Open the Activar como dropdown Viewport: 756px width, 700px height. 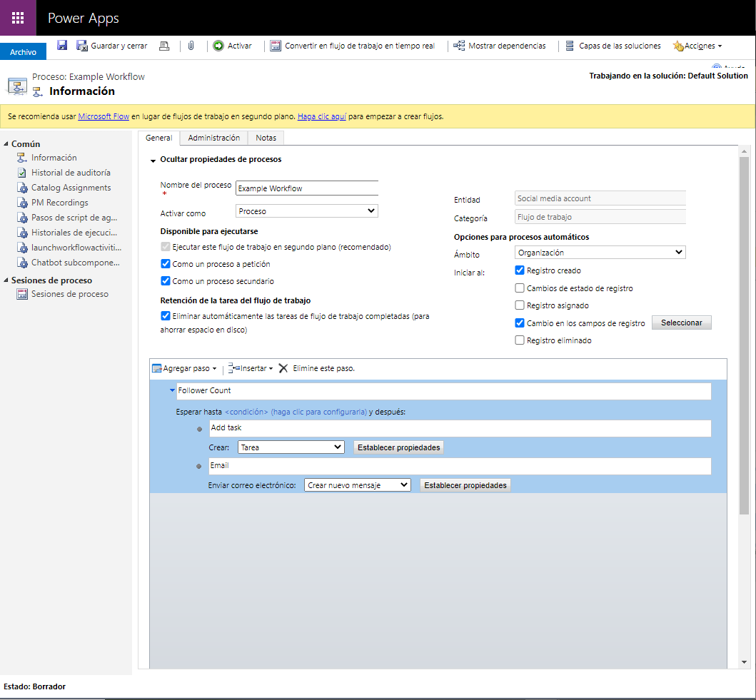tap(307, 211)
